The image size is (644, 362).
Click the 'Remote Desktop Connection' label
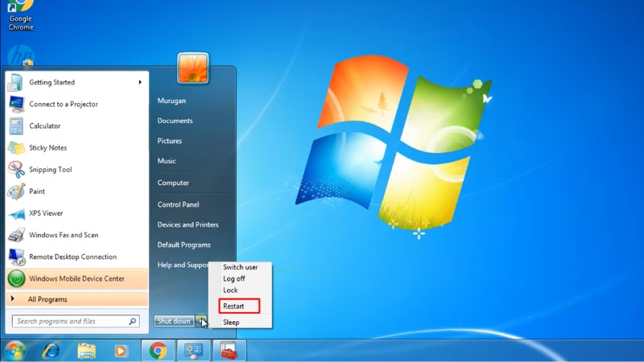click(x=72, y=257)
